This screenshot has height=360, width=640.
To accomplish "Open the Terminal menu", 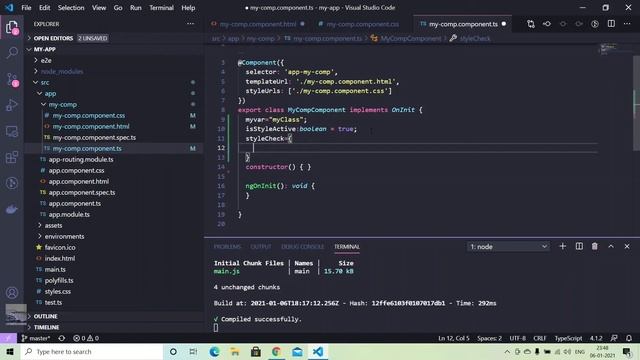I will click(x=161, y=8).
